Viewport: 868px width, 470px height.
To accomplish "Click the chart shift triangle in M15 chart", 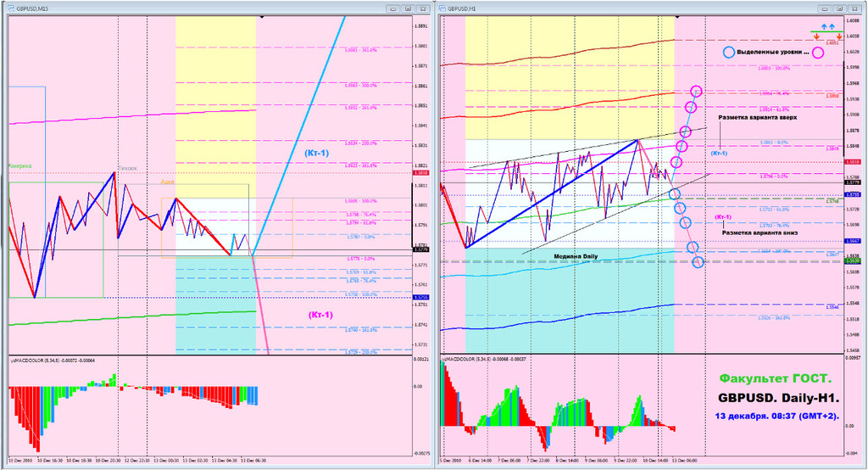I will pyautogui.click(x=262, y=18).
